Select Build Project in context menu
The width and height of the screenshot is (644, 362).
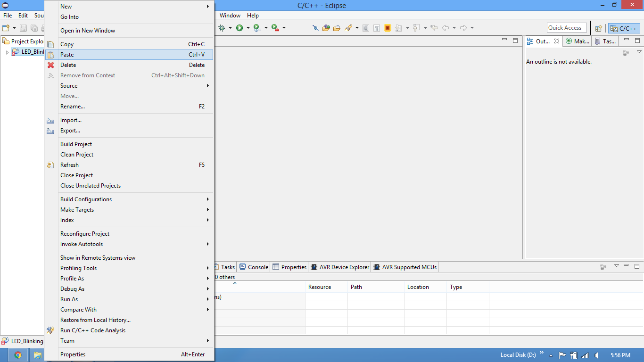pyautogui.click(x=129, y=144)
